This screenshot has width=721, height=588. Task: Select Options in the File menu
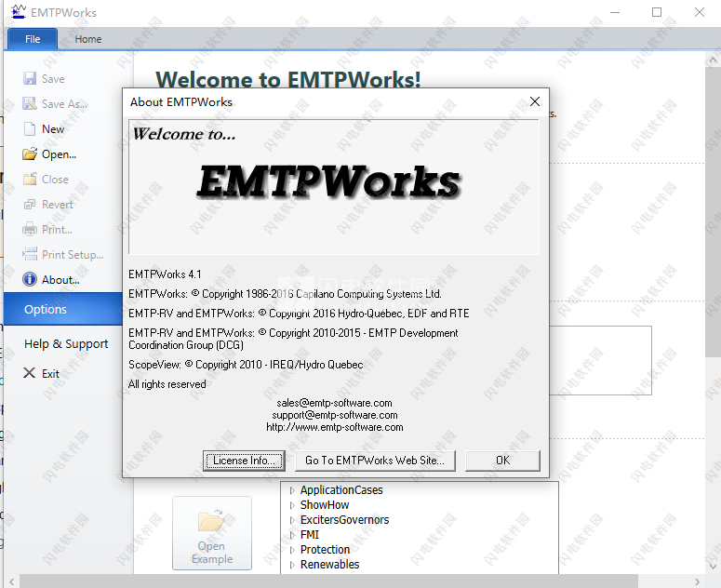[63, 309]
